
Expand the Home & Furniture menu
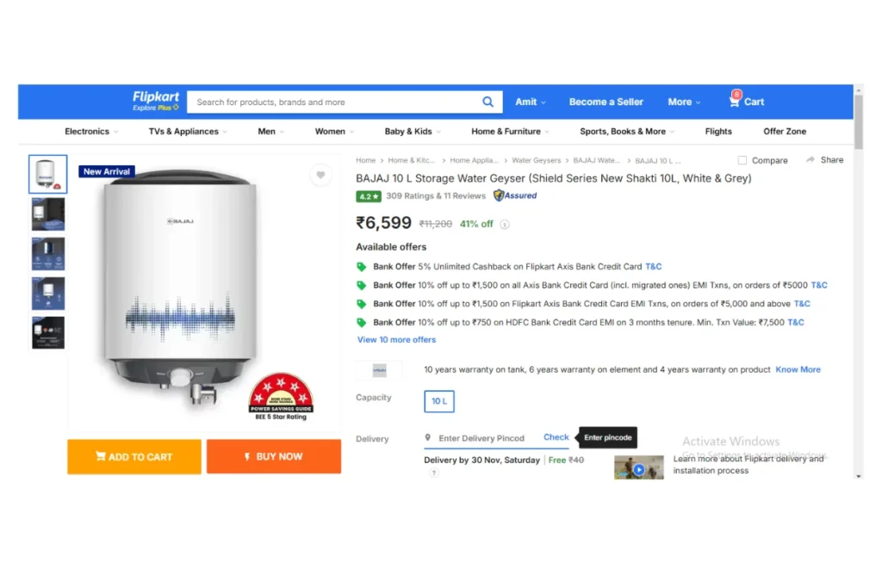(510, 132)
